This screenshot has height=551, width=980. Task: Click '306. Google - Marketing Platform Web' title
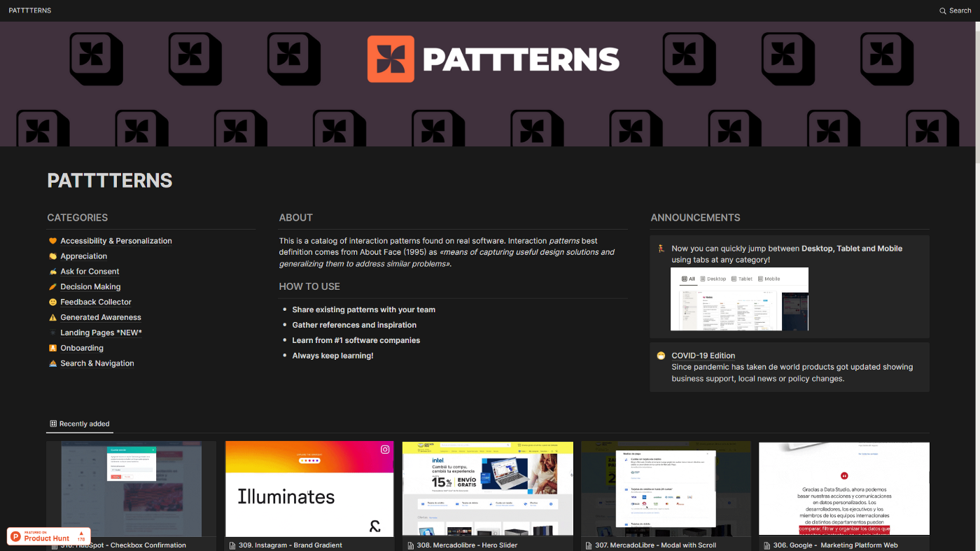coord(836,545)
